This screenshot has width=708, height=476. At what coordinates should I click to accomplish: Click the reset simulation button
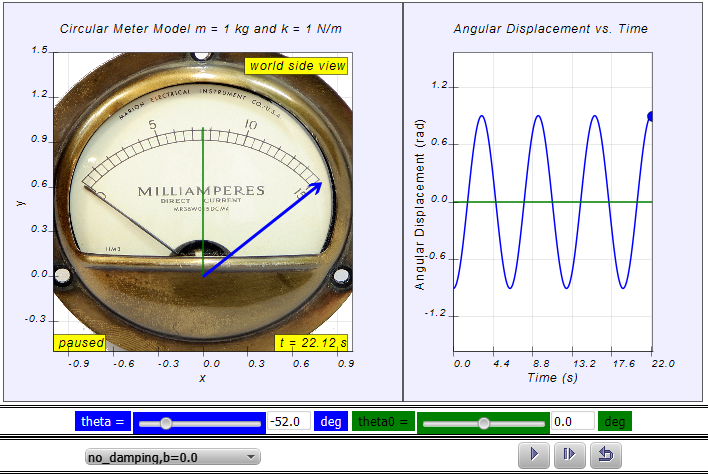click(606, 454)
